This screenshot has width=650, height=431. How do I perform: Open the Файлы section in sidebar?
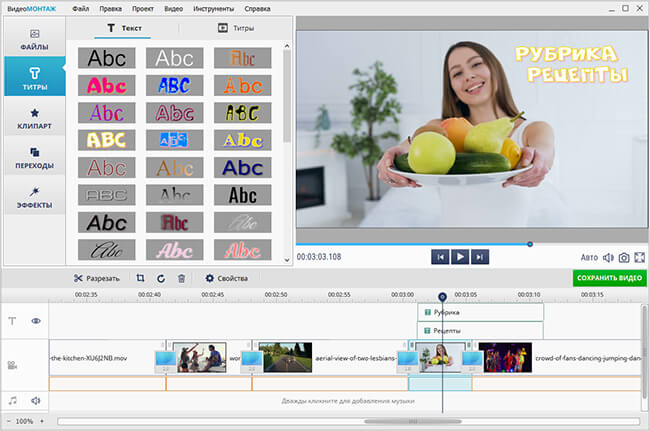33,37
